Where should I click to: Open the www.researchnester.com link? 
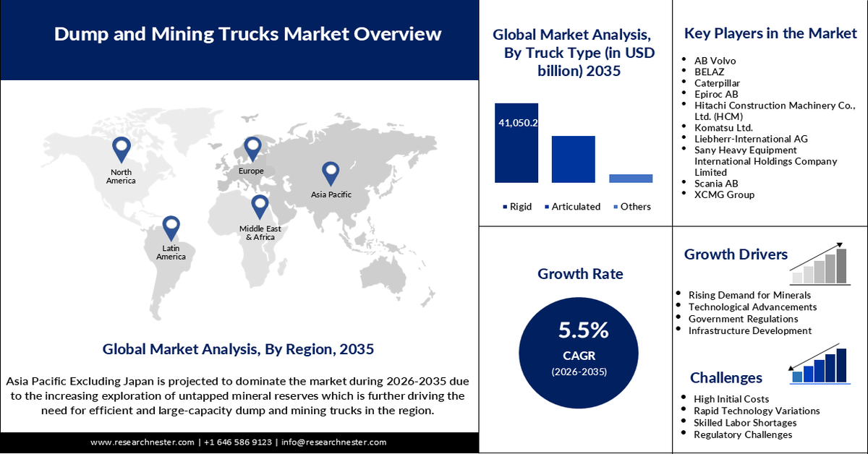(142, 442)
